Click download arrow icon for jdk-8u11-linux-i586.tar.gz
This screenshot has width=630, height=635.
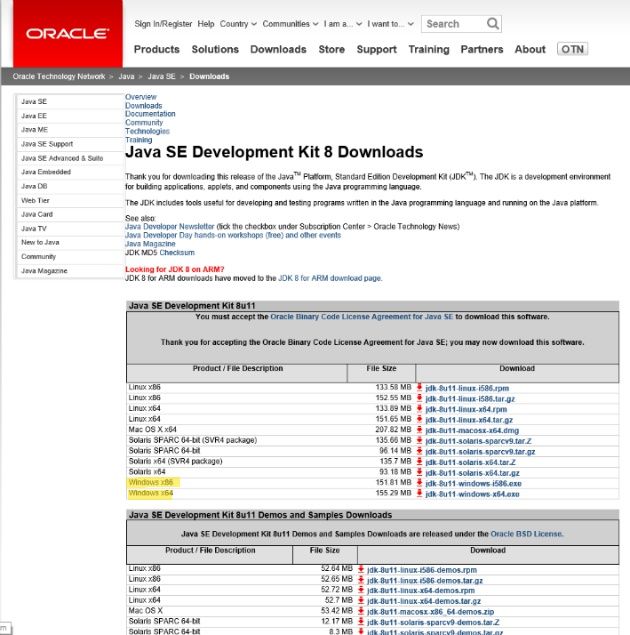tap(419, 398)
